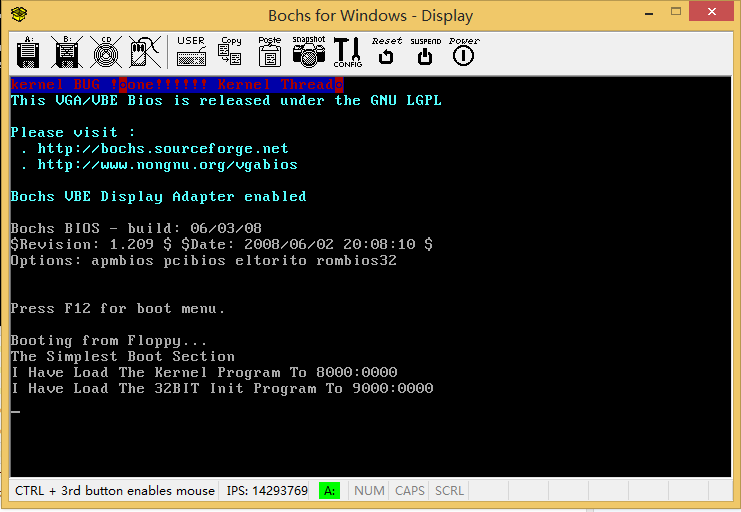Viewport: 741px width, 512px height.
Task: Maximize the Bochs display window
Action: [x=676, y=12]
